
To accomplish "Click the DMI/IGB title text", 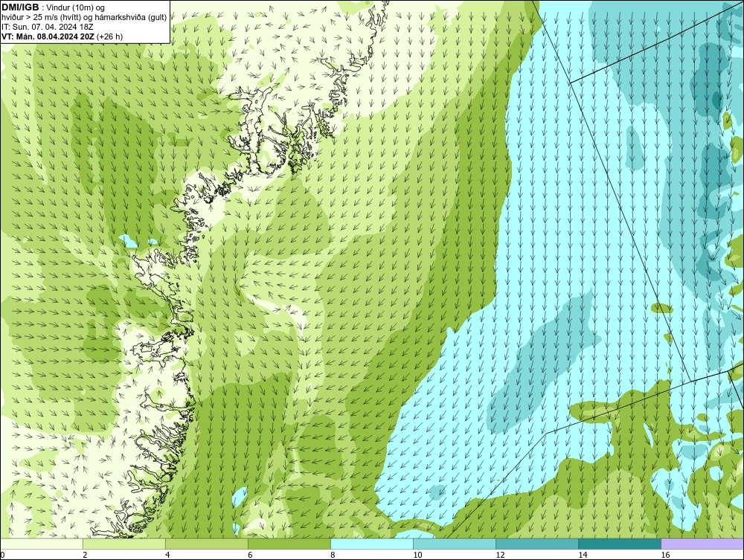I will [x=20, y=7].
